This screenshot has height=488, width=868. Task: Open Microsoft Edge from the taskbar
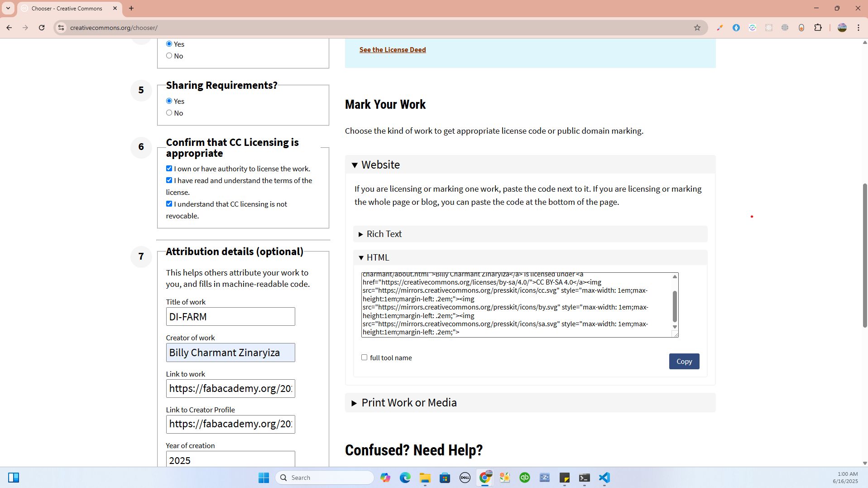click(405, 478)
